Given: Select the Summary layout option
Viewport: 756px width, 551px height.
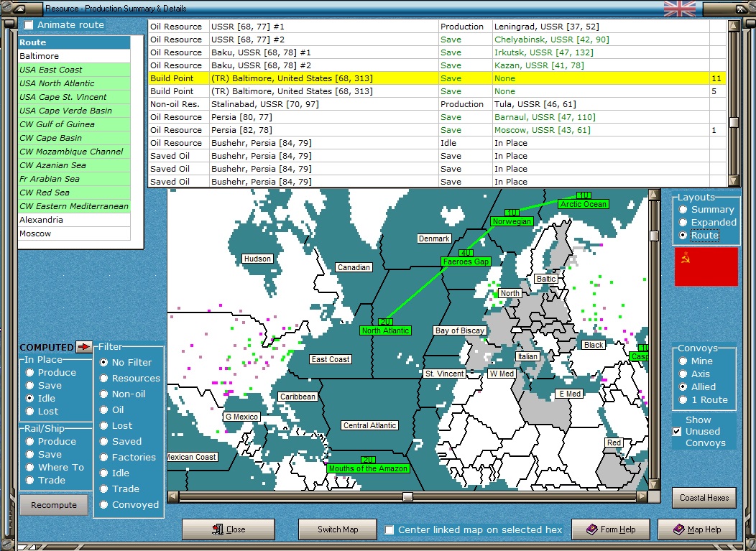Looking at the screenshot, I should click(683, 210).
